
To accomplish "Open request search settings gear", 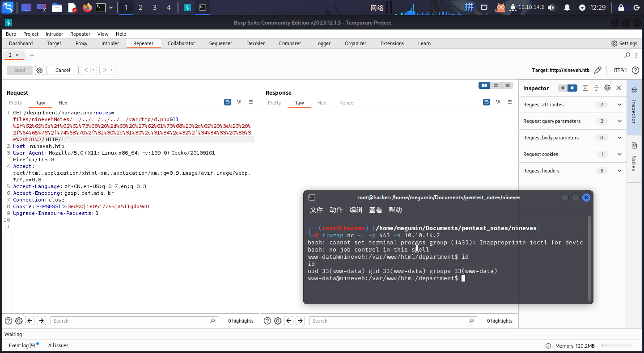I will point(19,321).
